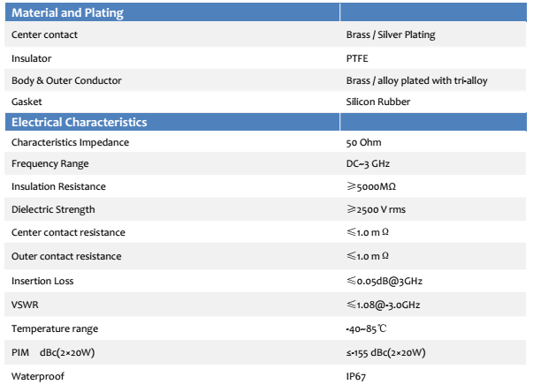This screenshot has height=392, width=533.
Task: Select the 50 Ohm impedance value
Action: pyautogui.click(x=363, y=142)
